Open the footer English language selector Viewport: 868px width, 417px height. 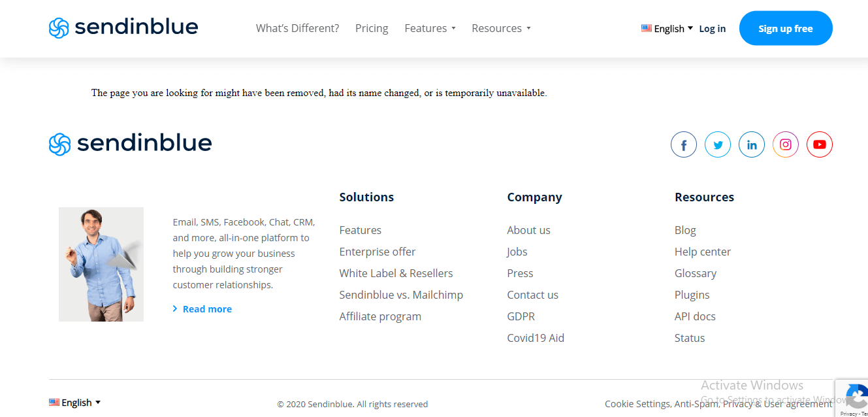tap(75, 403)
